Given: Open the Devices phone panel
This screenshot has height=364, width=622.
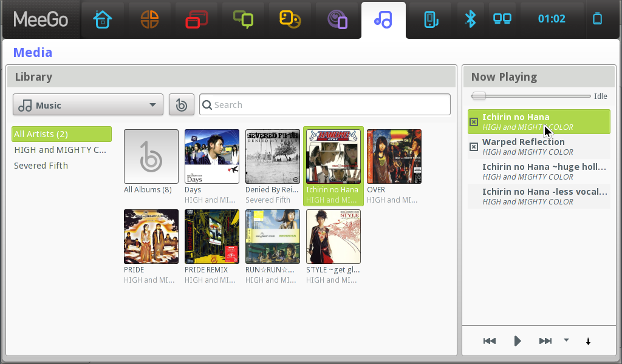Looking at the screenshot, I should (x=431, y=19).
